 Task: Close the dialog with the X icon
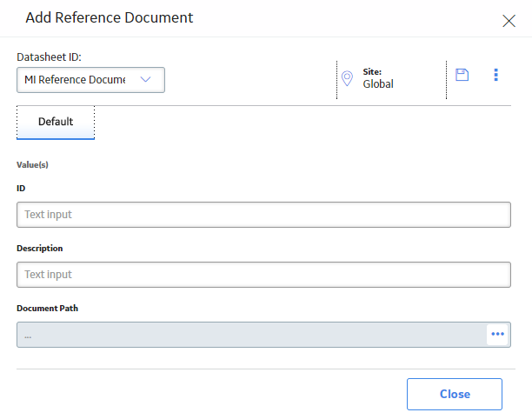[x=509, y=21]
